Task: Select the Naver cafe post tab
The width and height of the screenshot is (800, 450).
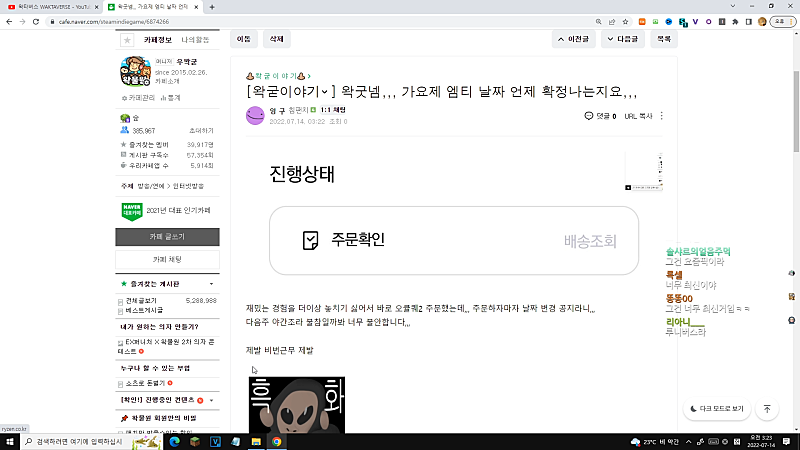Action: coord(153,7)
